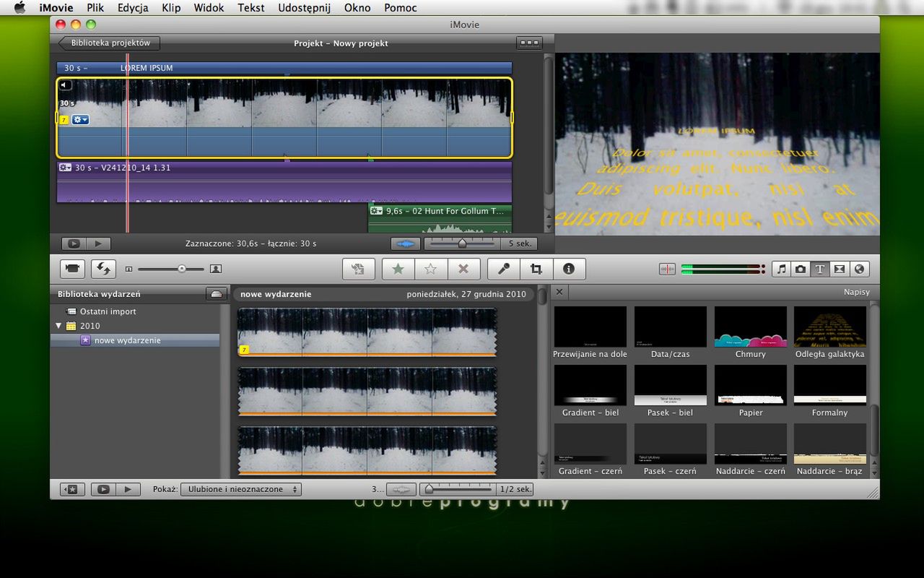Click the project timeline zoom slider
This screenshot has width=924, height=578.
coord(461,244)
